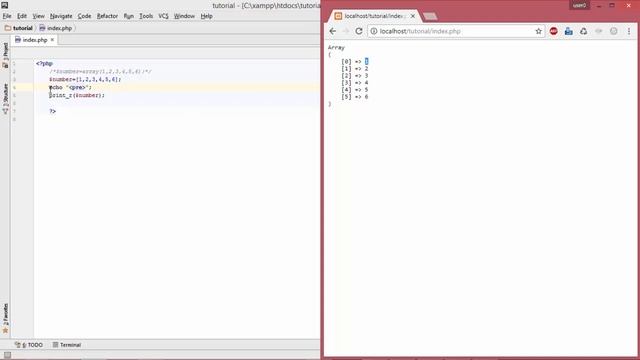Open the Edit menu

click(22, 16)
